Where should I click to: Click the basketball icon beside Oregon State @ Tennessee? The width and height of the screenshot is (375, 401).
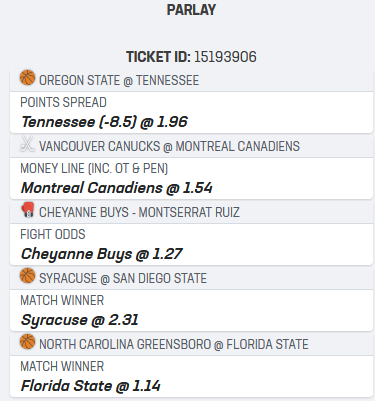pyautogui.click(x=27, y=78)
